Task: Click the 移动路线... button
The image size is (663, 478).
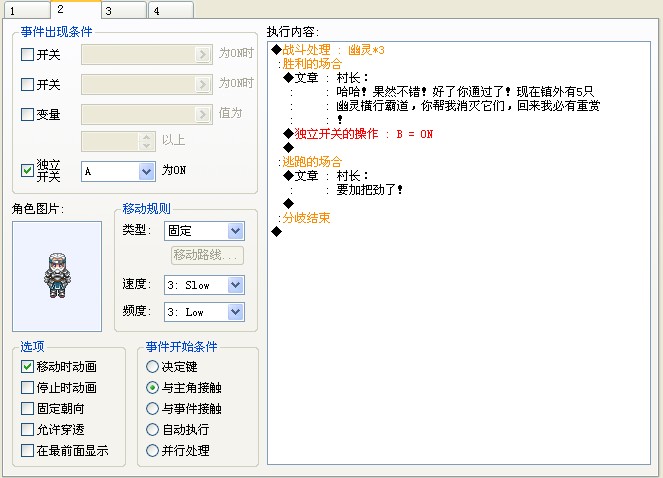Action: tap(207, 255)
